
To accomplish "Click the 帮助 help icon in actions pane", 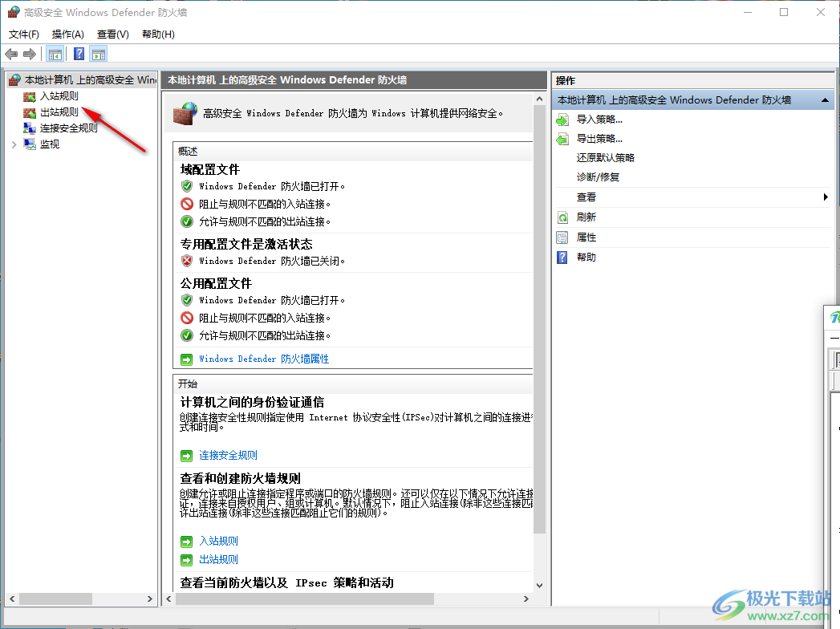I will point(562,258).
